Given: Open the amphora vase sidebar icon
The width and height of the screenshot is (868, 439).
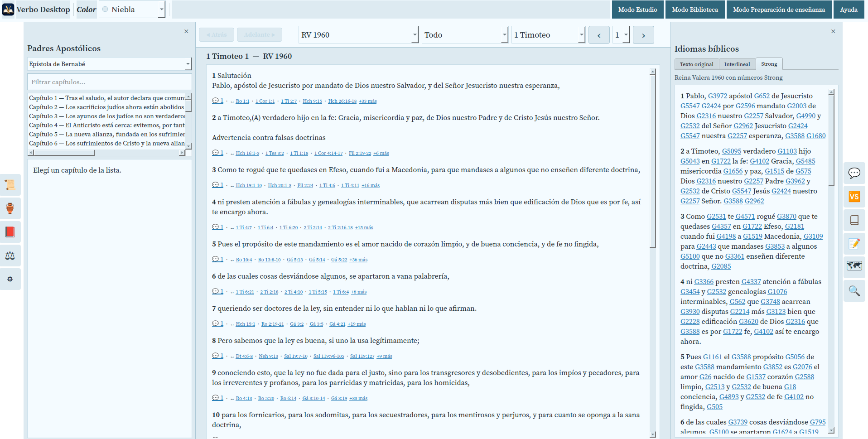Looking at the screenshot, I should click(x=10, y=208).
